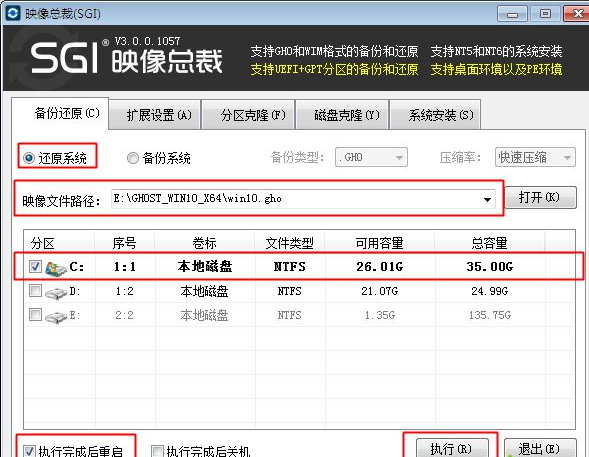
Task: Minimize the 映像总裁 window
Action: tap(512, 14)
